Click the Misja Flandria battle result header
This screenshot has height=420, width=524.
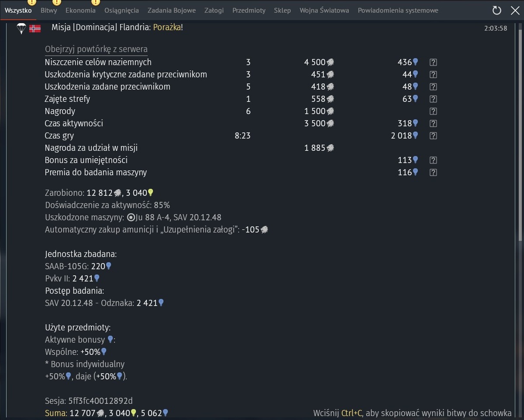pyautogui.click(x=117, y=28)
